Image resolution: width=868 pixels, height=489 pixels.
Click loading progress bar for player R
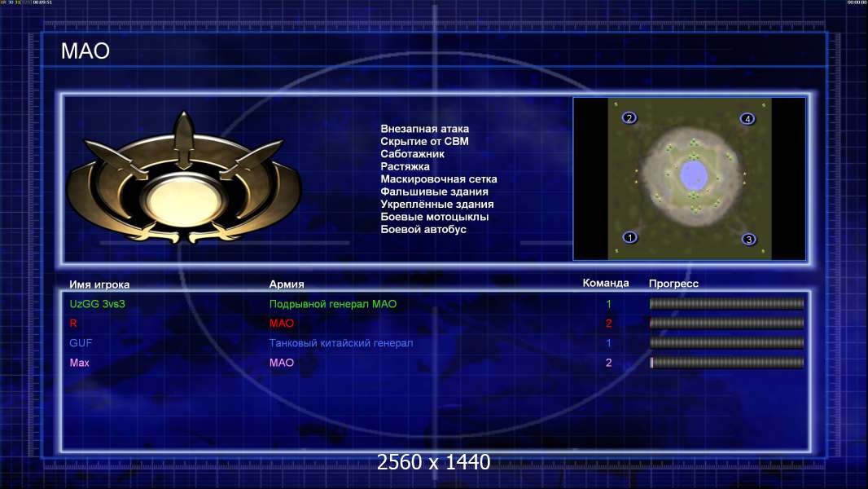(727, 323)
